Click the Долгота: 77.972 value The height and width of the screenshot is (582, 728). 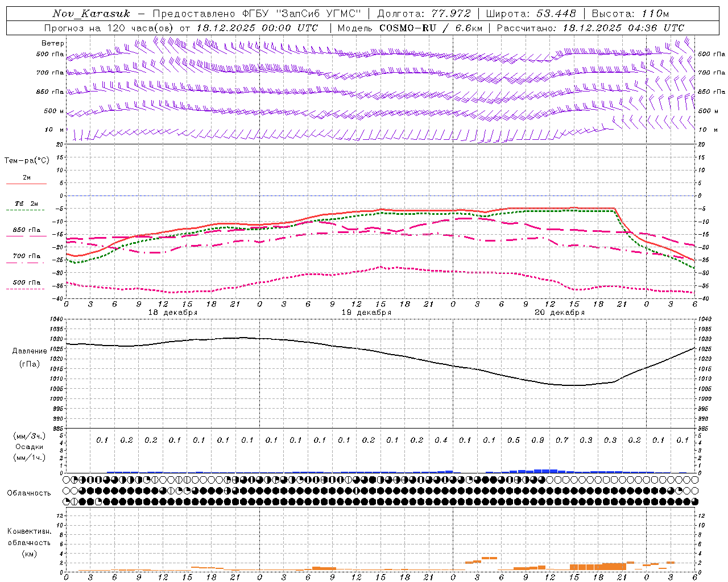click(x=424, y=14)
